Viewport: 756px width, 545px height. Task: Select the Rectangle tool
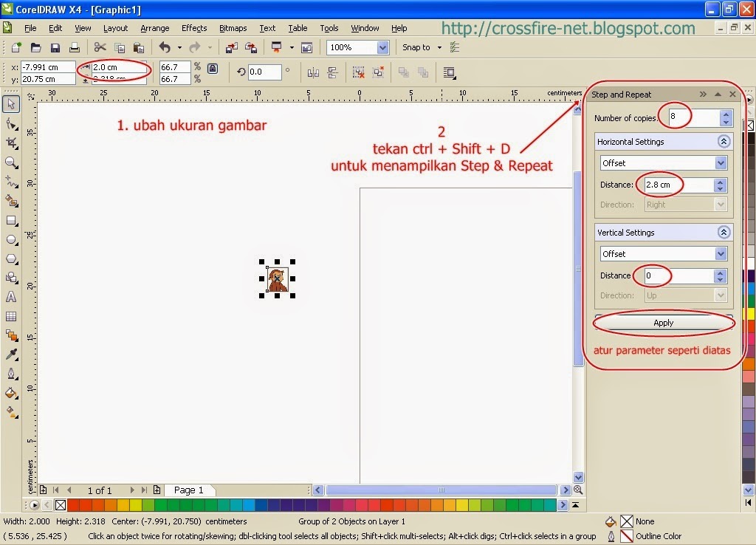11,220
